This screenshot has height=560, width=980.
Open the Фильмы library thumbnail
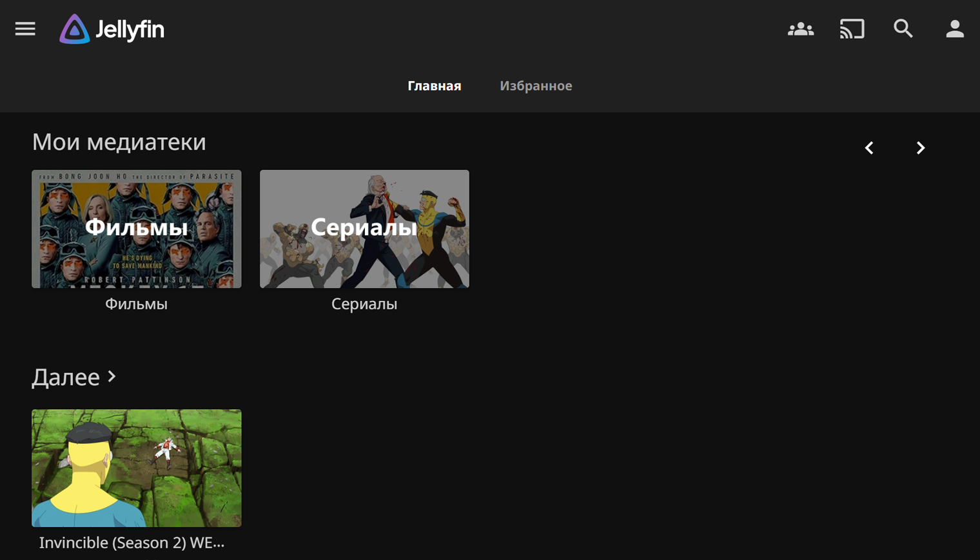pyautogui.click(x=137, y=229)
